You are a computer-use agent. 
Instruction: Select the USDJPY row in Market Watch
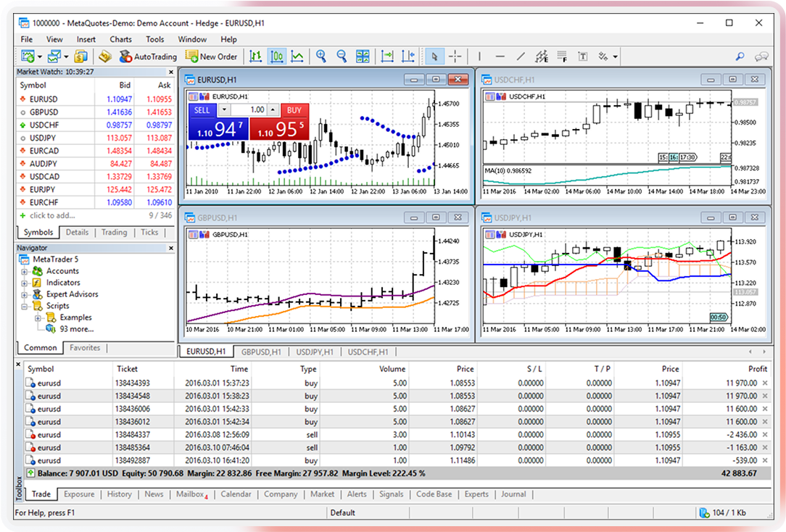[x=95, y=138]
